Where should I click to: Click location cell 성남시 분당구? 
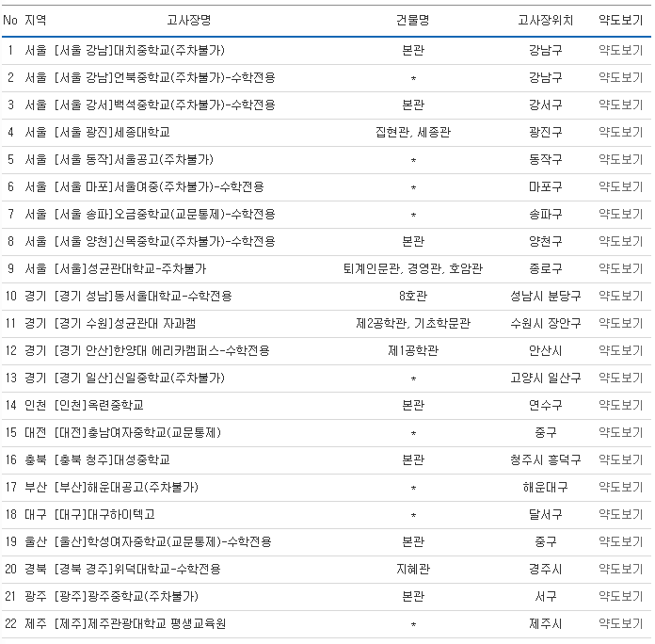(x=545, y=297)
